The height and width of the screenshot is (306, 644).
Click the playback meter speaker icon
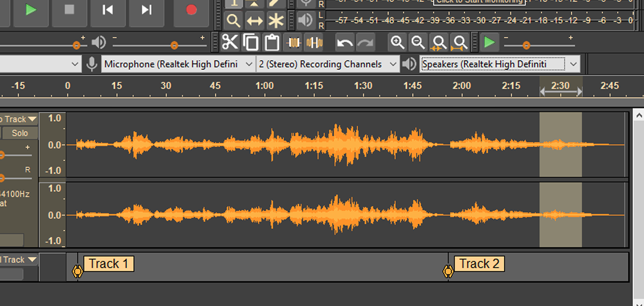tap(305, 20)
